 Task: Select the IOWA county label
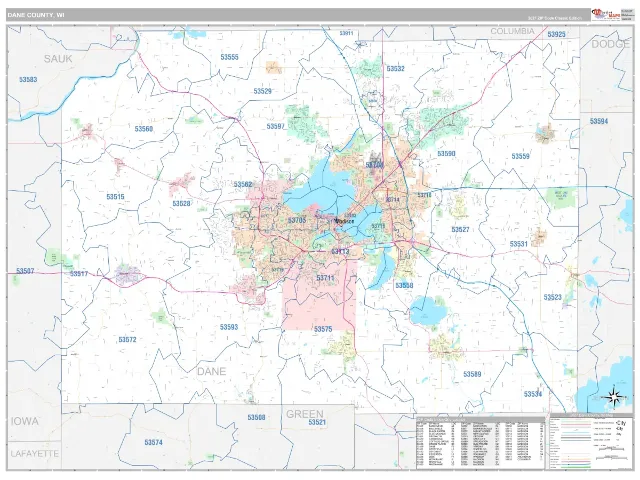(24, 421)
